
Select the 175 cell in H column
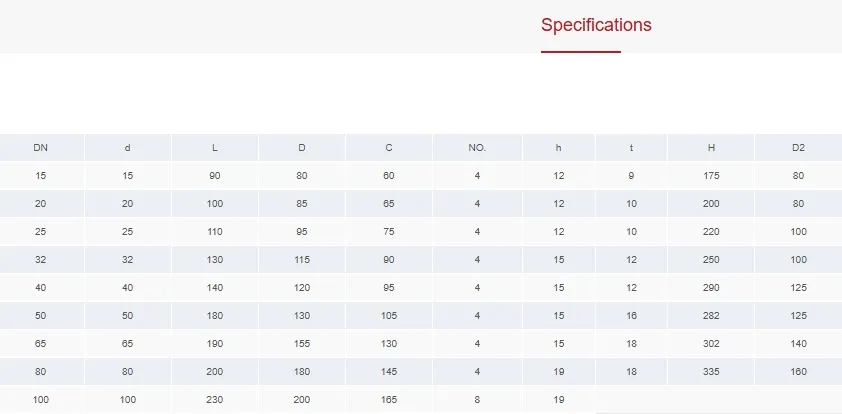[711, 176]
